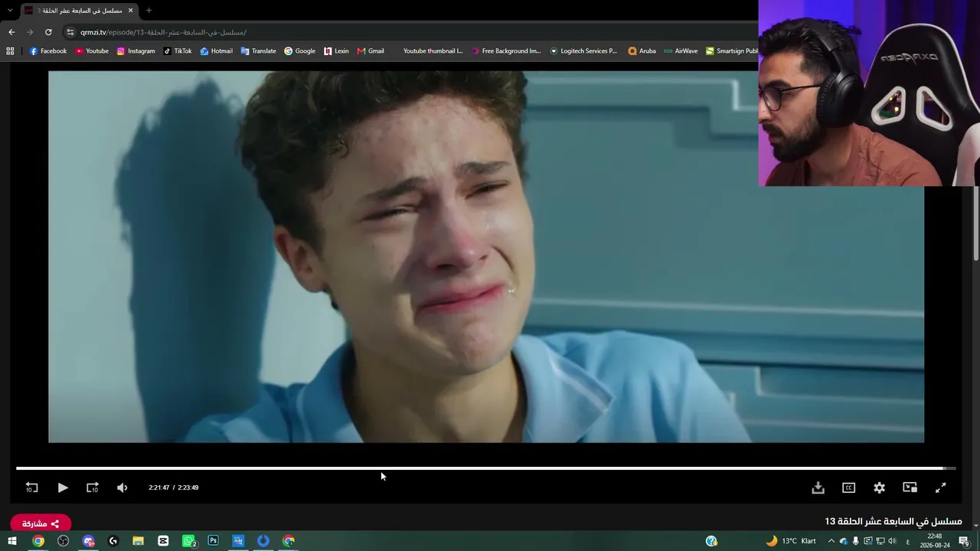Open the Youtube bookmark

pos(92,51)
